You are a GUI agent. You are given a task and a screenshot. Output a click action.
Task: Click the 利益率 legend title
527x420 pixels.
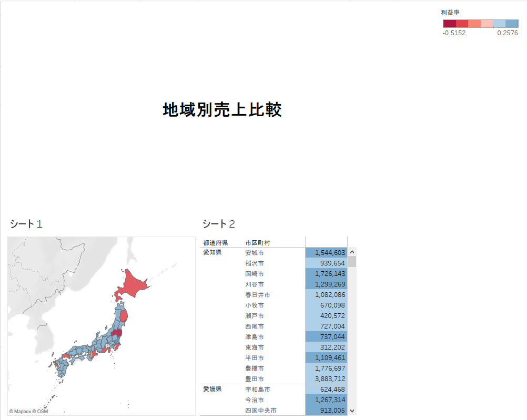450,13
